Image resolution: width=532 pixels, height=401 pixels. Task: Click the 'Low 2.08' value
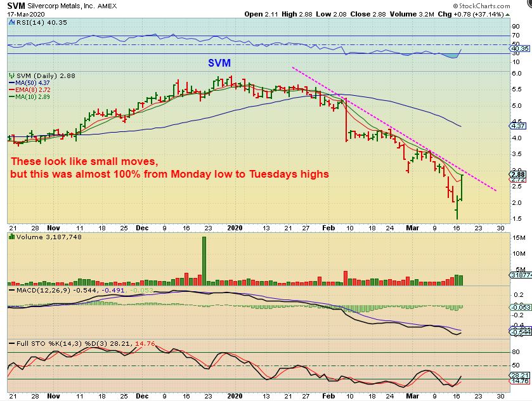[330, 14]
